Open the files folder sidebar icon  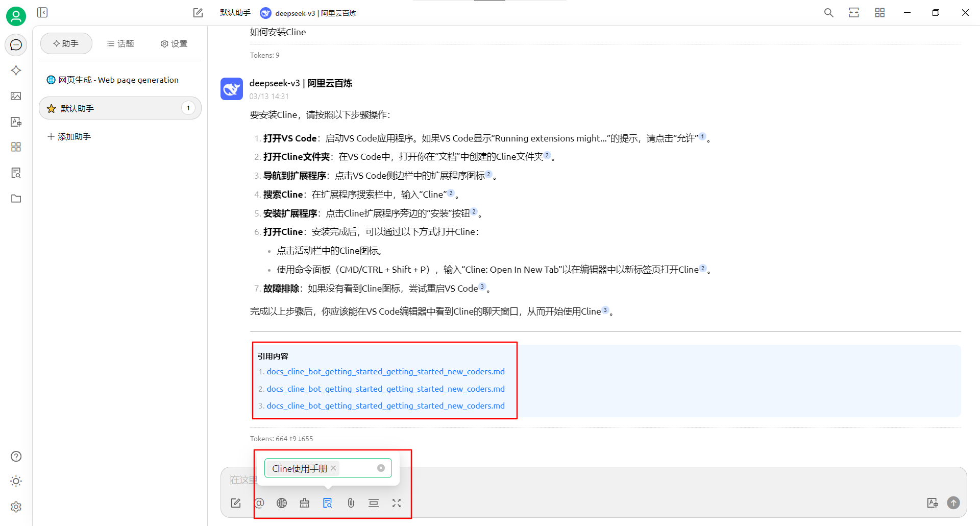pyautogui.click(x=16, y=199)
